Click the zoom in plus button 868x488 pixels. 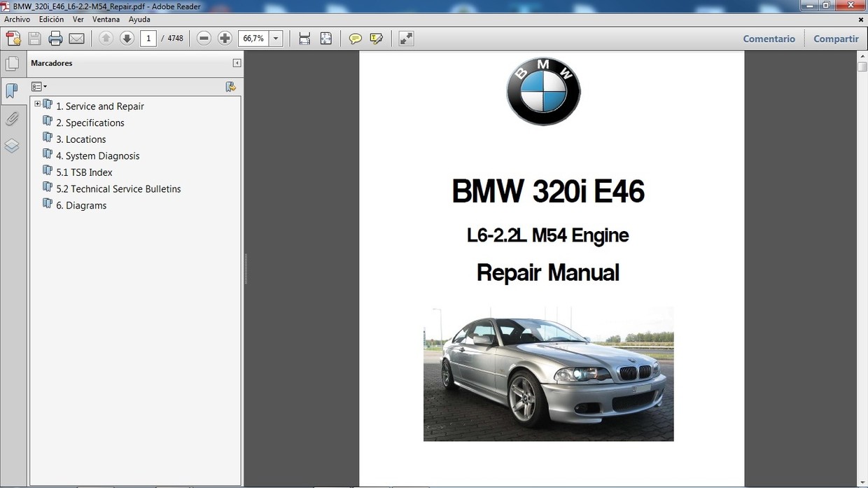[225, 39]
